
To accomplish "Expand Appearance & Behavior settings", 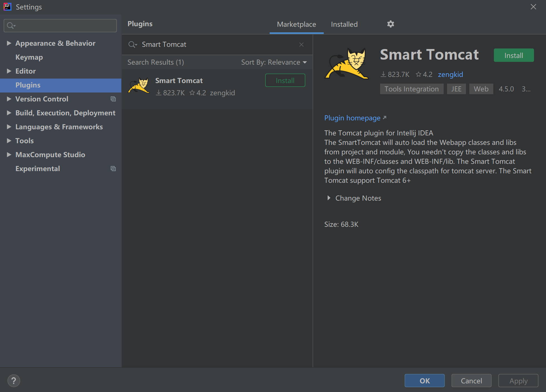I will (9, 43).
